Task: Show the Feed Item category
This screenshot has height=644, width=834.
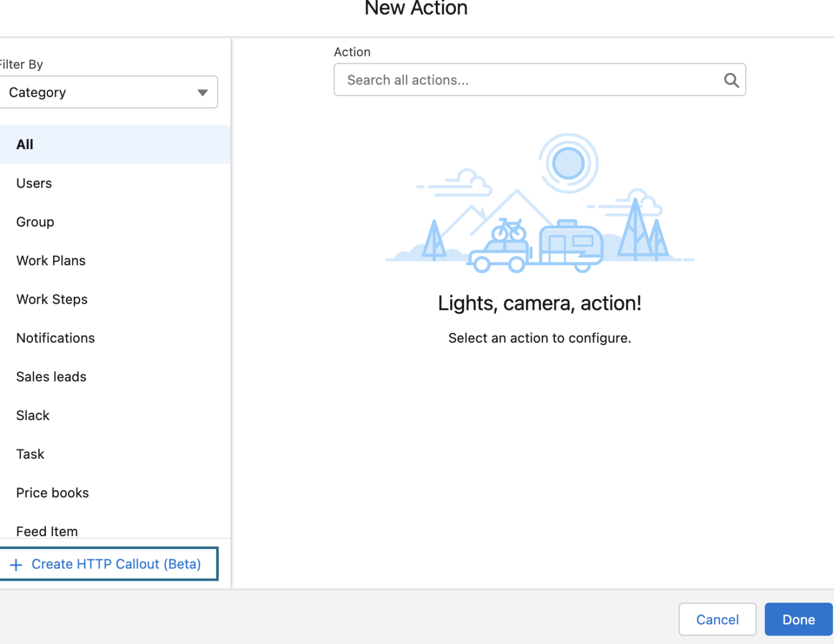Action: point(115,529)
